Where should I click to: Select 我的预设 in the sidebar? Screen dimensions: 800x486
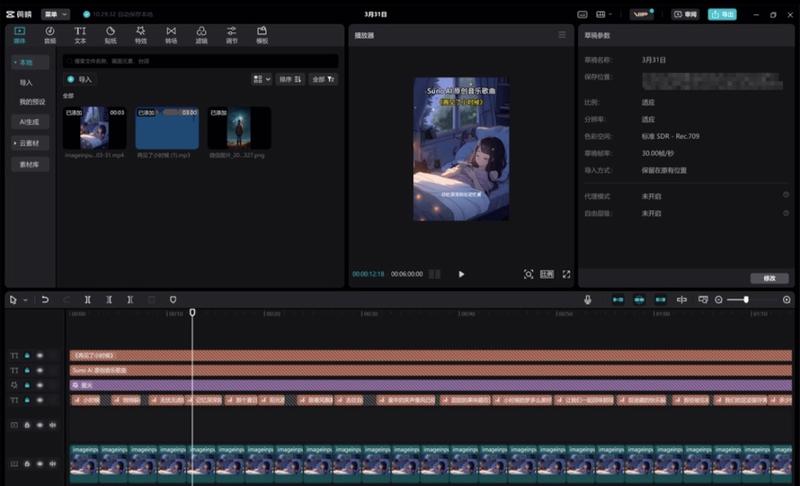click(32, 102)
